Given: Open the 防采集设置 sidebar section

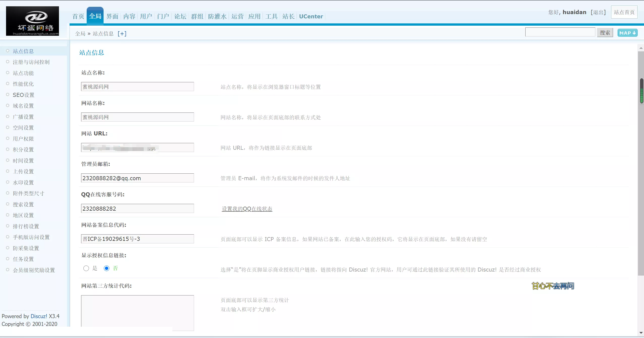Looking at the screenshot, I should (x=26, y=248).
